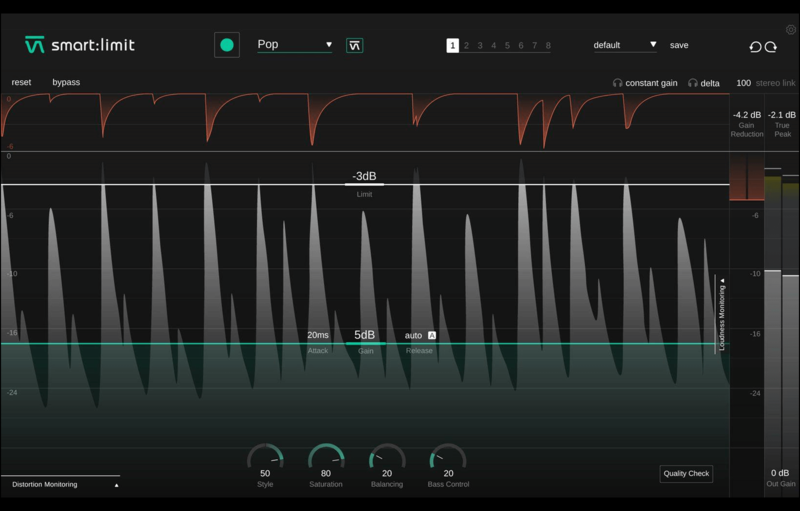Open the Pop profile dropdown
The width and height of the screenshot is (800, 511).
294,44
